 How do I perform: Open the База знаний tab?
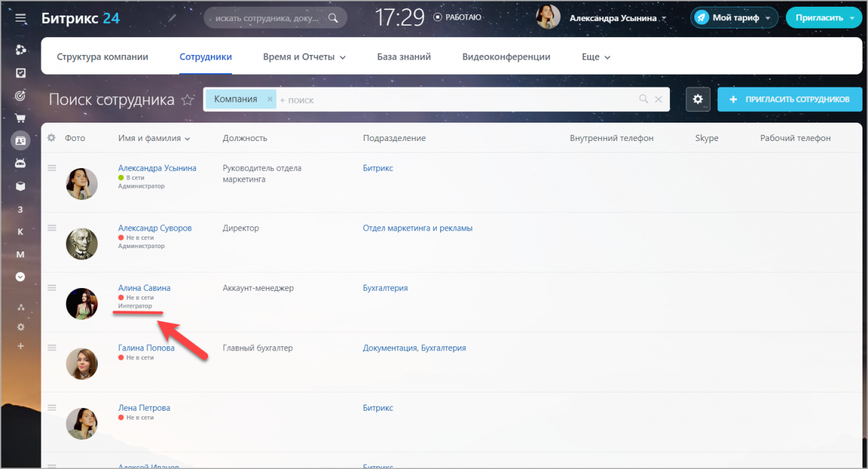click(x=404, y=57)
